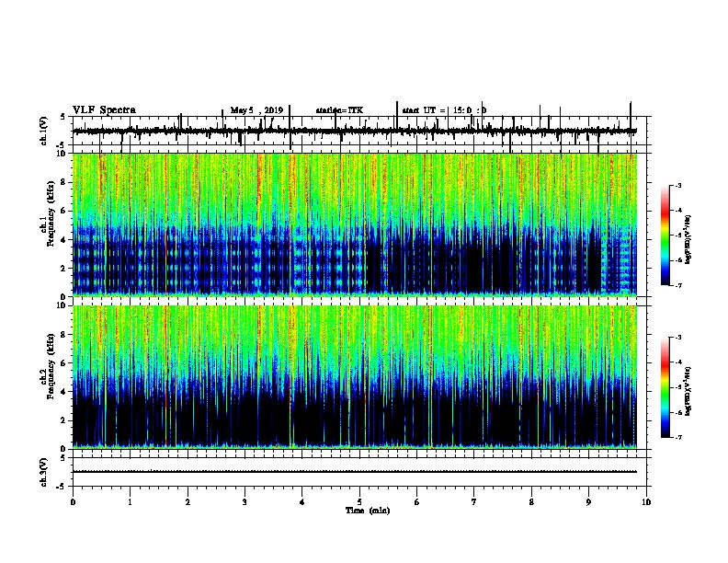The image size is (728, 563).
Task: Click ch.2 colorbar tick label "-4"
Action: pyautogui.click(x=678, y=362)
